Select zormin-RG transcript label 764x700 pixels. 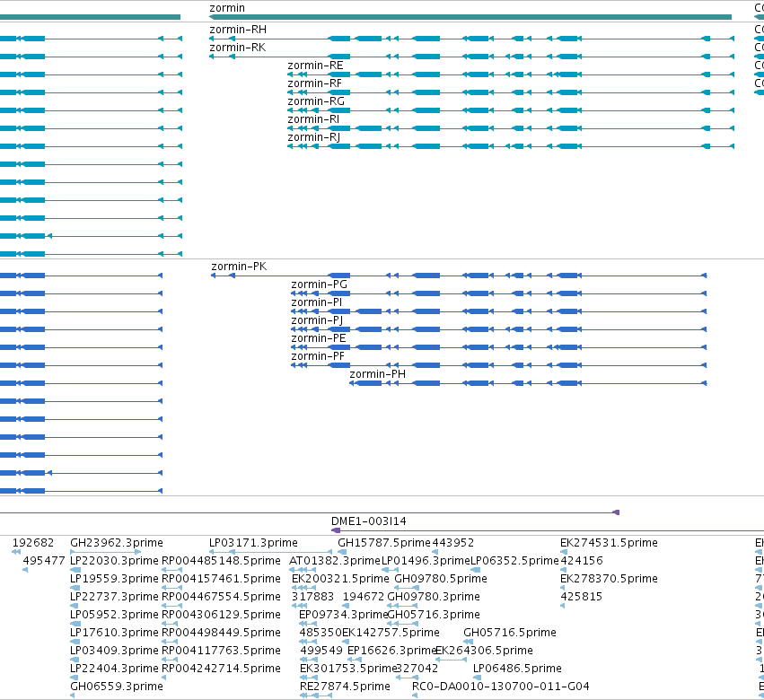tap(316, 101)
